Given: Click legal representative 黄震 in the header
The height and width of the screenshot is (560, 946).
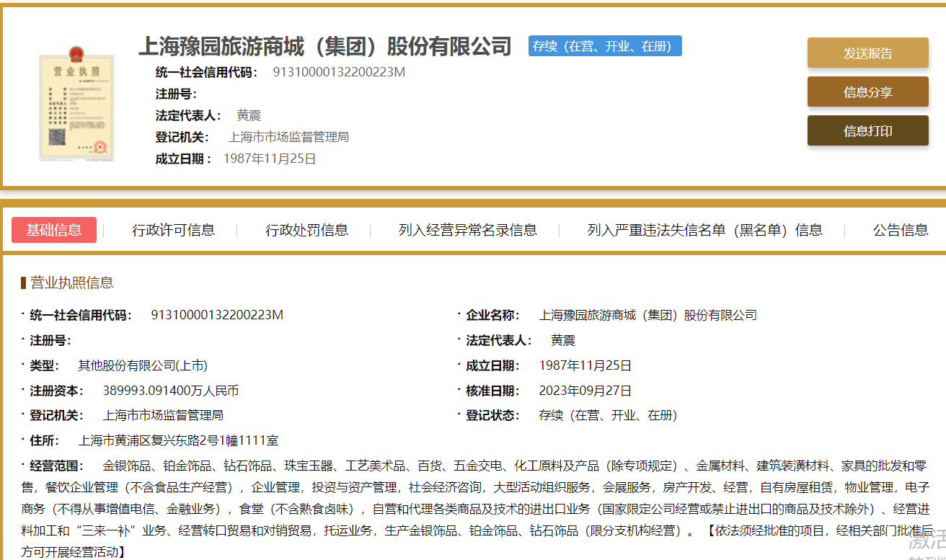Looking at the screenshot, I should 249,115.
